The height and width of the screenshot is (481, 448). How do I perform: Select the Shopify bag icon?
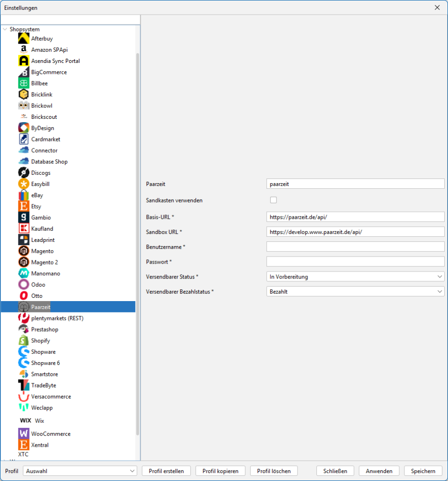pyautogui.click(x=24, y=341)
